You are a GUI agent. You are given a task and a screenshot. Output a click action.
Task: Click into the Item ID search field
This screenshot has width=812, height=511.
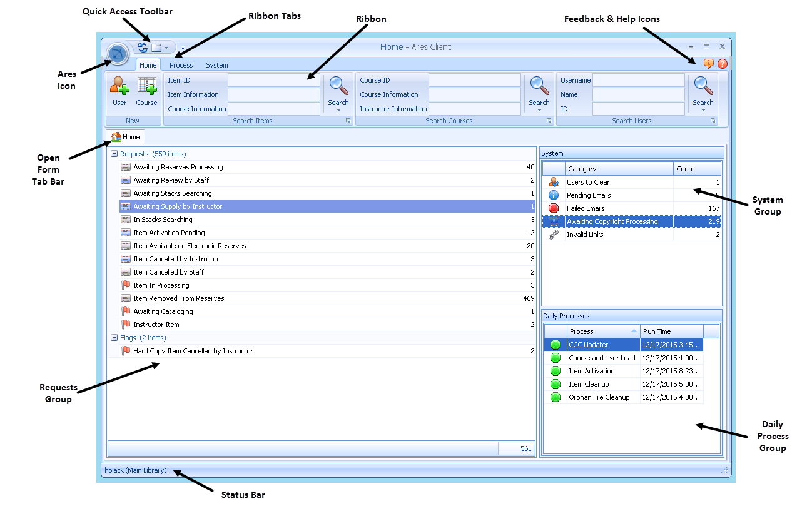[273, 80]
